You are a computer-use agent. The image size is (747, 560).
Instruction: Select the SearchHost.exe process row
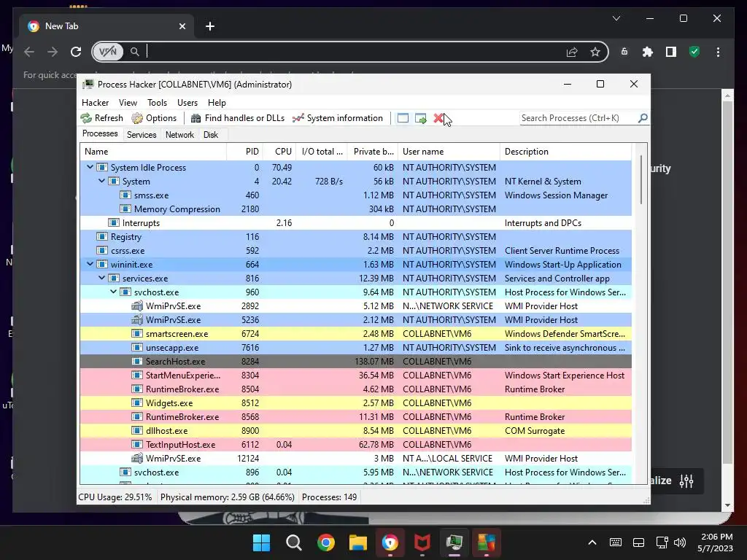pyautogui.click(x=356, y=362)
